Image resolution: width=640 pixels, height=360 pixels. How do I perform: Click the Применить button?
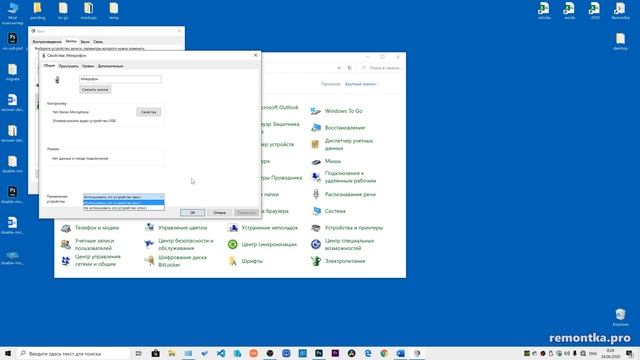coord(246,213)
